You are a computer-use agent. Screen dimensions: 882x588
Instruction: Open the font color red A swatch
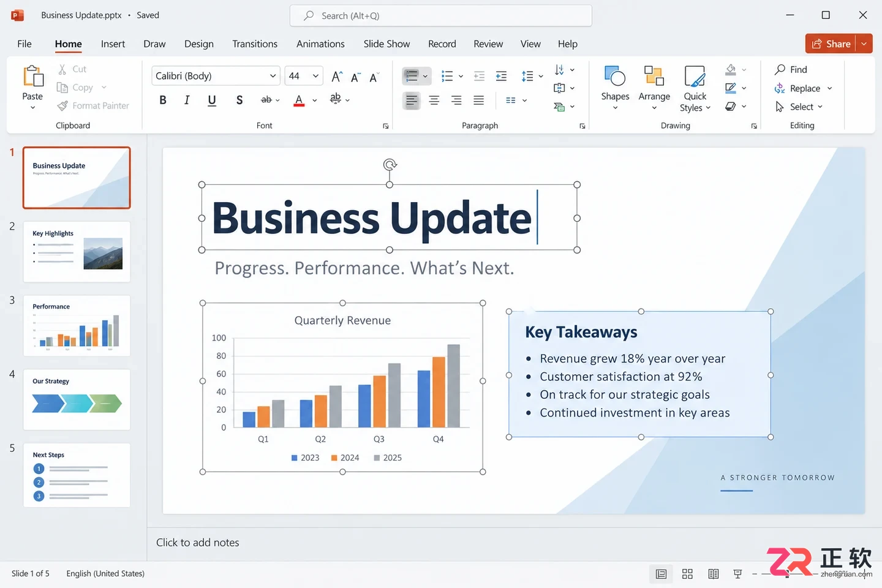click(x=299, y=100)
